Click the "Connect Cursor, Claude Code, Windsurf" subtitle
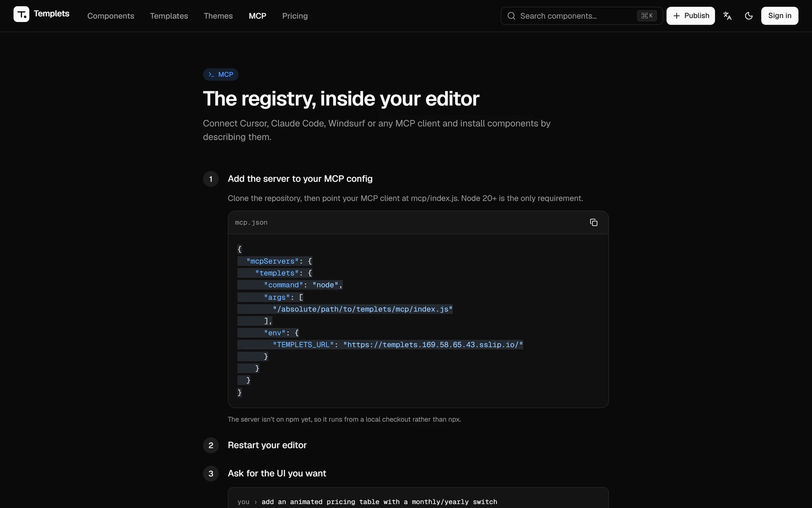This screenshot has height=508, width=812. (376, 130)
